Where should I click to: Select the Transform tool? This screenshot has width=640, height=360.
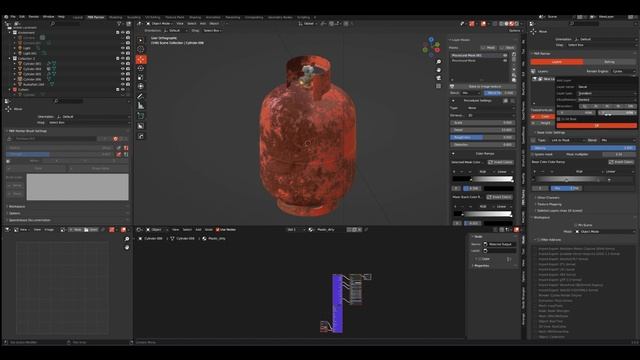coord(141,86)
